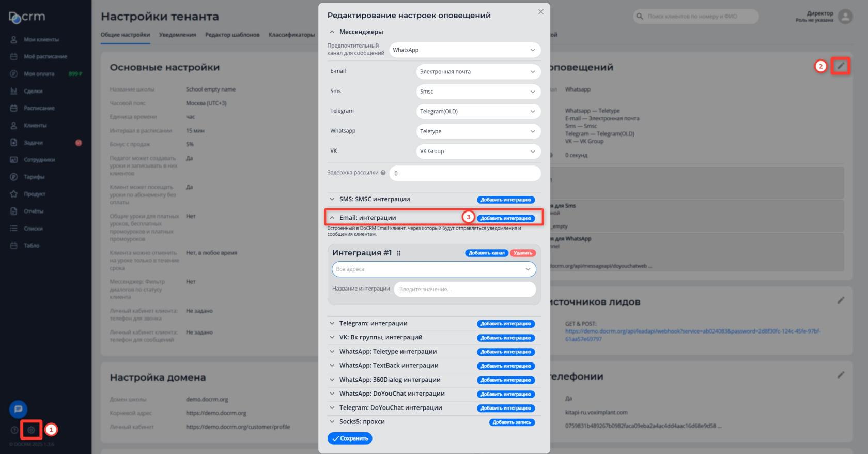Click the drag handle beside Интеграция #1
This screenshot has height=454, width=868.
coord(399,253)
